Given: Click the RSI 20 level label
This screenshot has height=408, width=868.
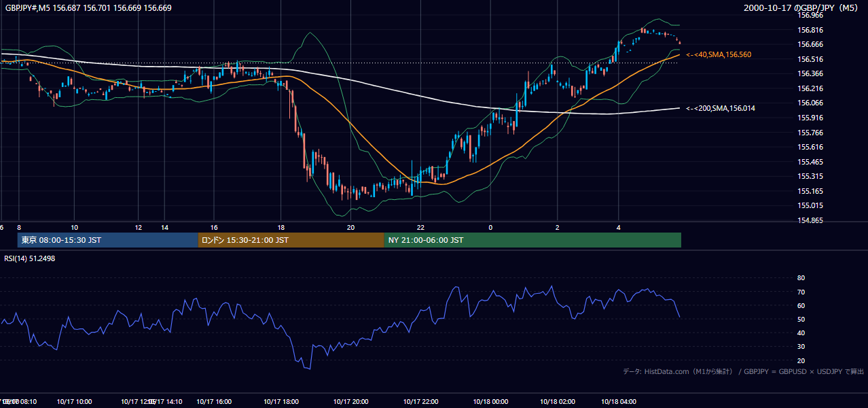Looking at the screenshot, I should click(x=801, y=360).
